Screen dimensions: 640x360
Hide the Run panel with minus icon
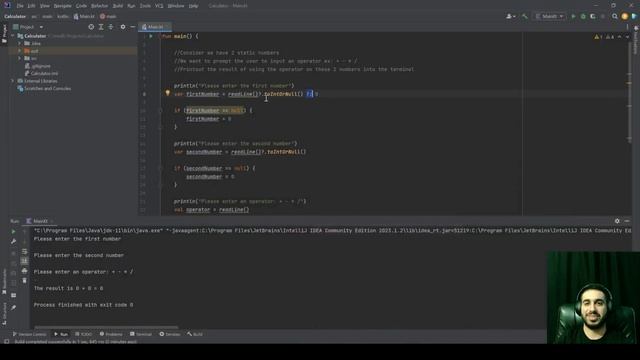point(627,221)
